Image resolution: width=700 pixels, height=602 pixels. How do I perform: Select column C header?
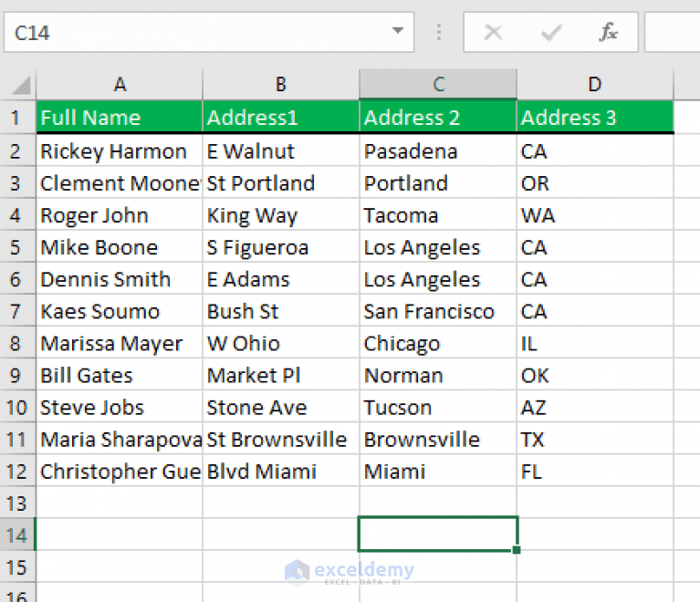click(438, 84)
